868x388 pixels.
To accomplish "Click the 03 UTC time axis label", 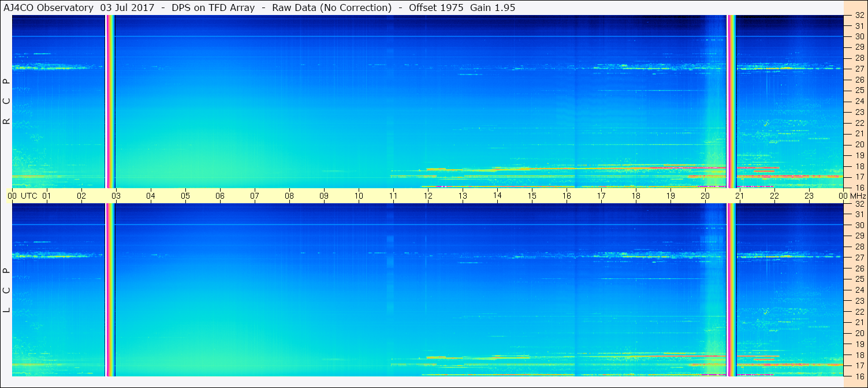I will tap(116, 196).
